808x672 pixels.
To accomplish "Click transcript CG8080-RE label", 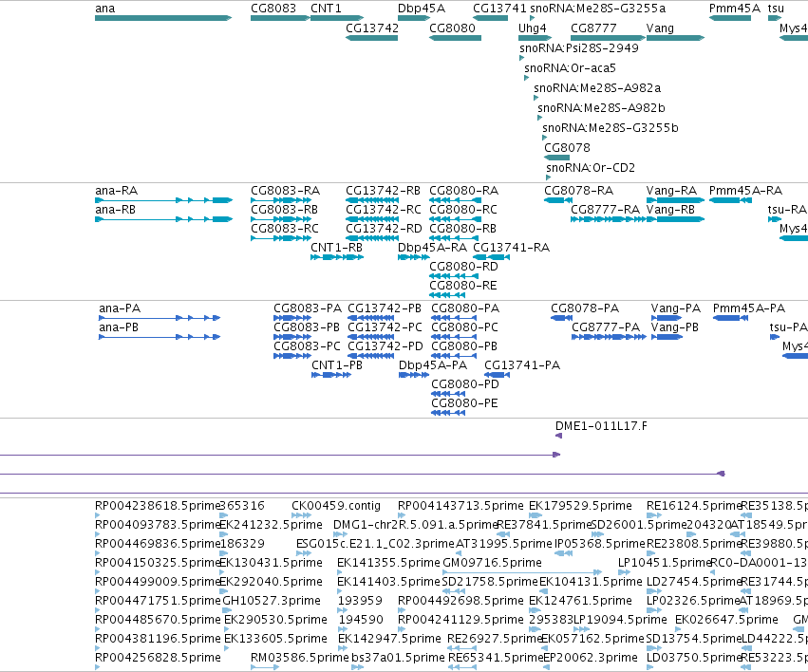I will click(463, 286).
